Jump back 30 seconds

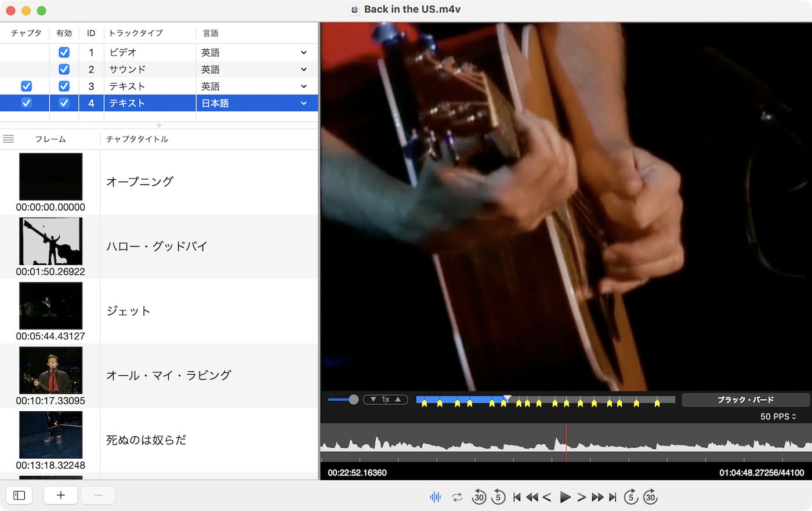(x=478, y=496)
